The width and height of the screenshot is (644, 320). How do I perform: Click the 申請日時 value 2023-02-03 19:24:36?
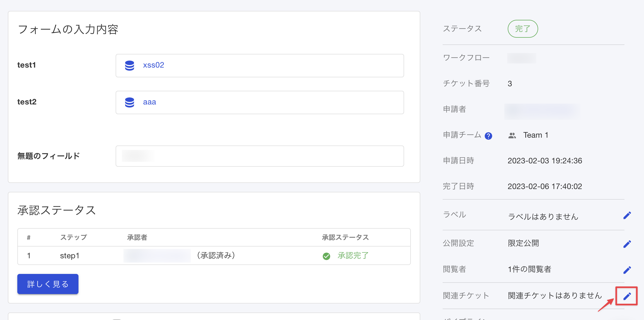coord(545,161)
